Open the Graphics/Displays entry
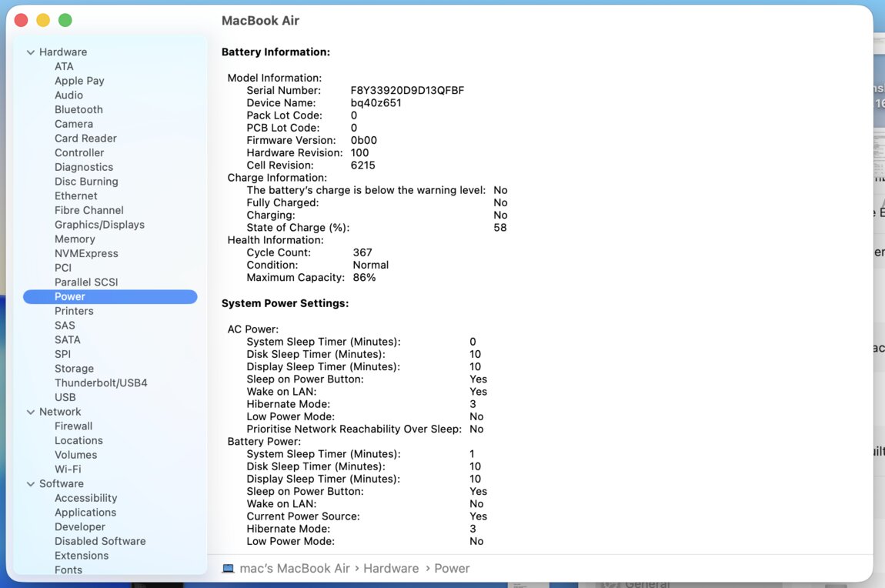 (x=99, y=225)
